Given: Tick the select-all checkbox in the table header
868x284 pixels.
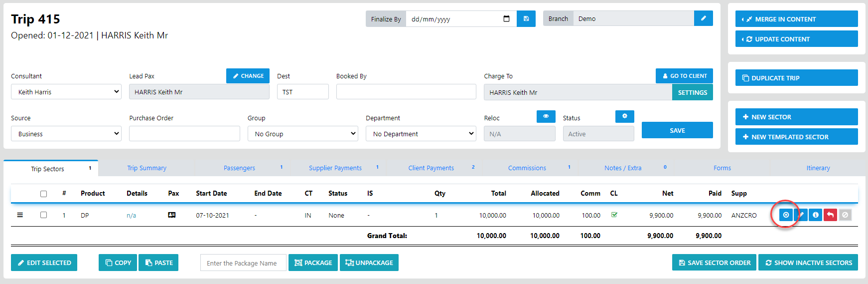Looking at the screenshot, I should 44,194.
